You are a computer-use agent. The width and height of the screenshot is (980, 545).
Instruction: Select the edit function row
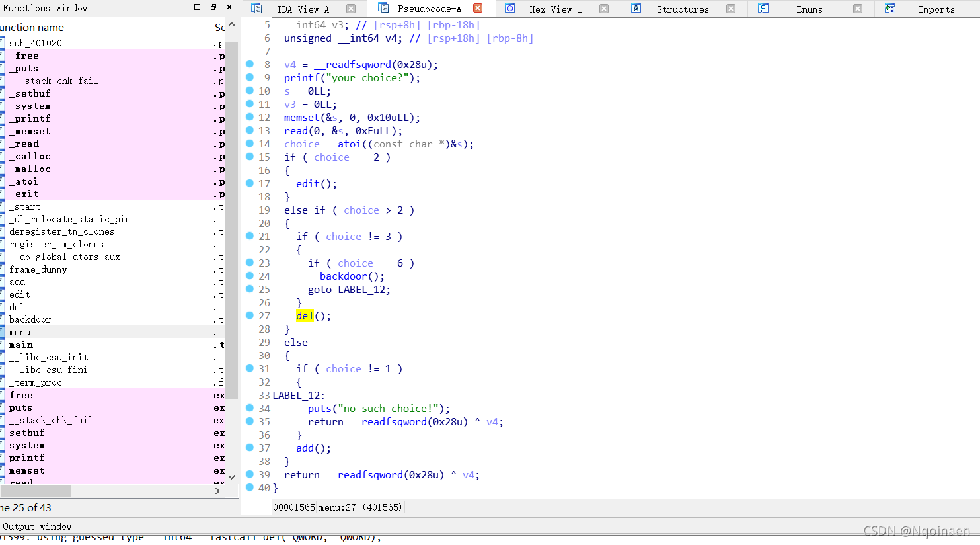click(x=112, y=294)
